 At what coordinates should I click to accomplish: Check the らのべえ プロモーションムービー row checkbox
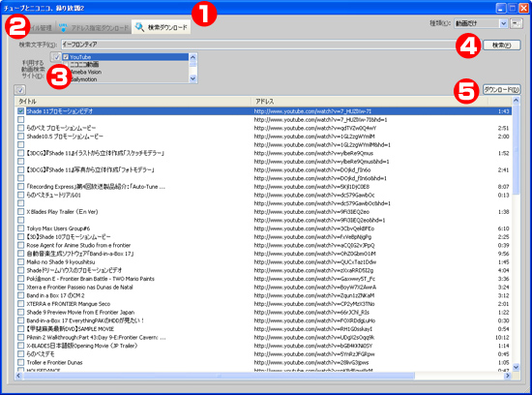coord(21,128)
